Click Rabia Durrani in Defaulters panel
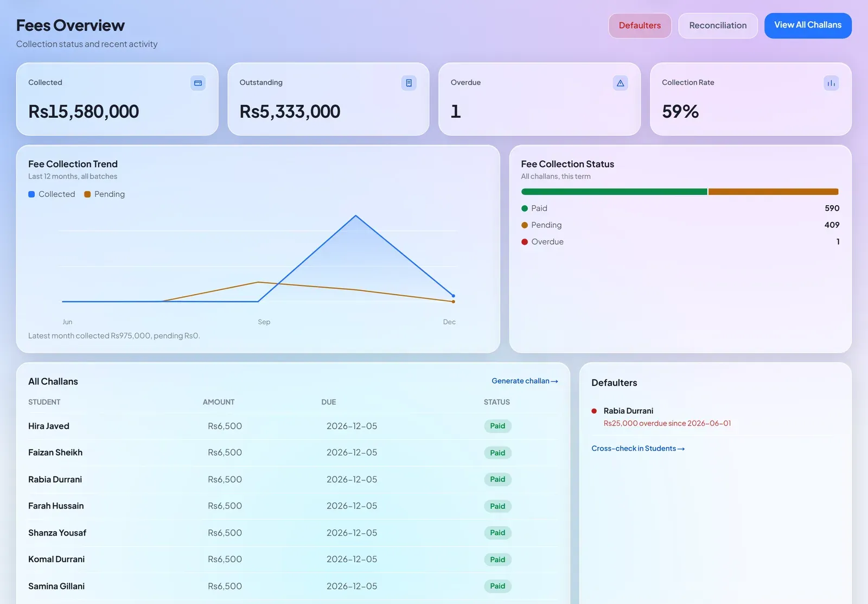 628,411
